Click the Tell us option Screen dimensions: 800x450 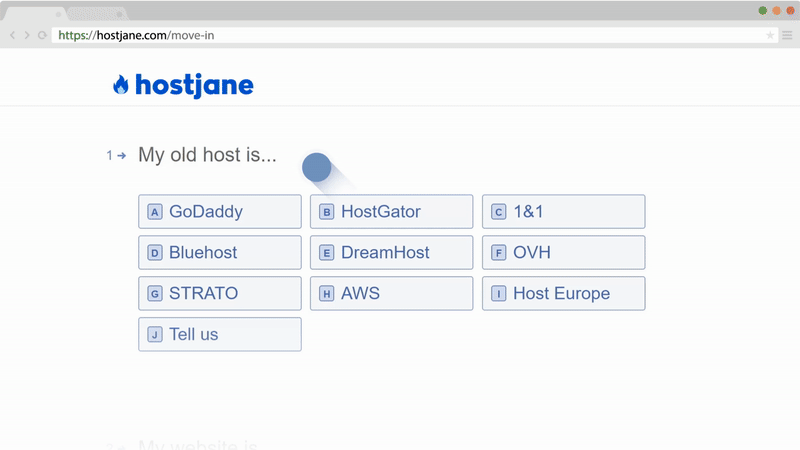pos(219,335)
